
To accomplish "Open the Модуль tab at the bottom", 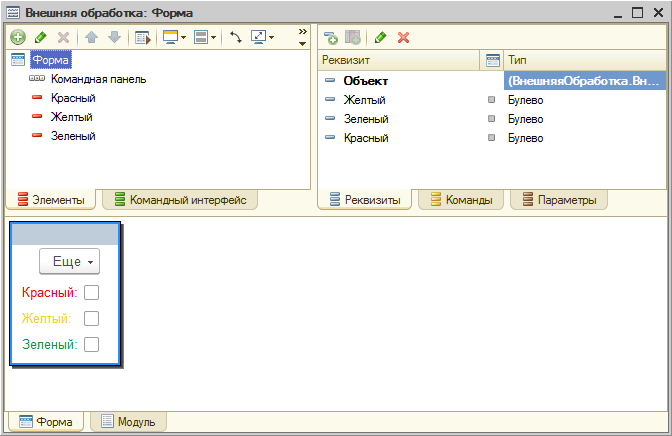I will (128, 422).
